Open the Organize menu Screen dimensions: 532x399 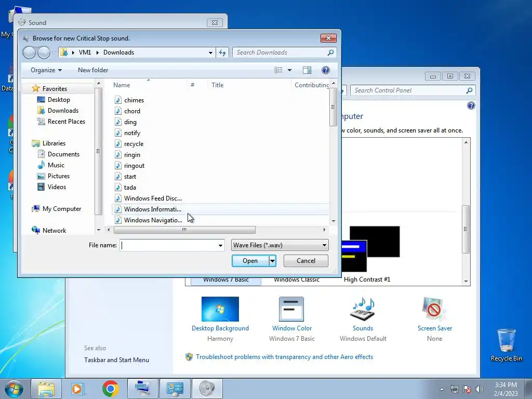click(x=46, y=70)
